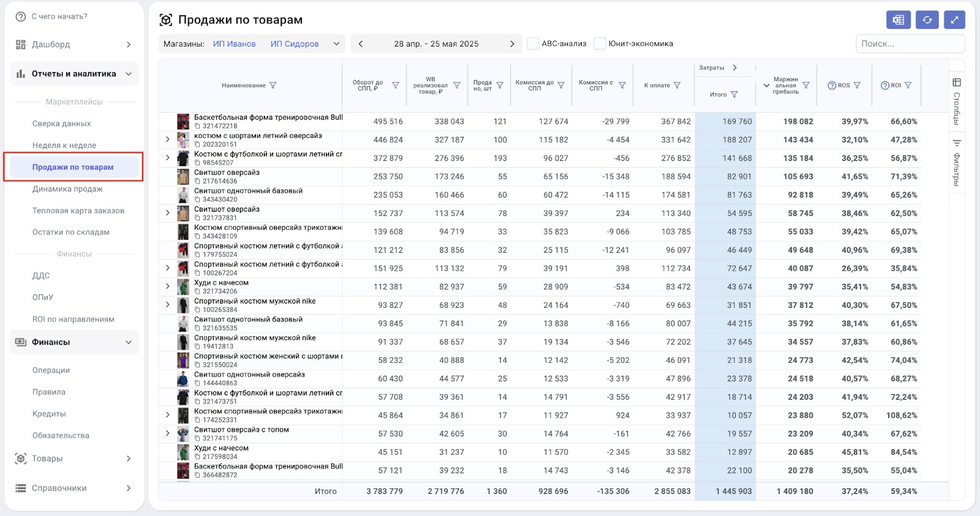Screen dimensions: 980x516
Task: Open Динамика продаж report
Action: (x=67, y=189)
